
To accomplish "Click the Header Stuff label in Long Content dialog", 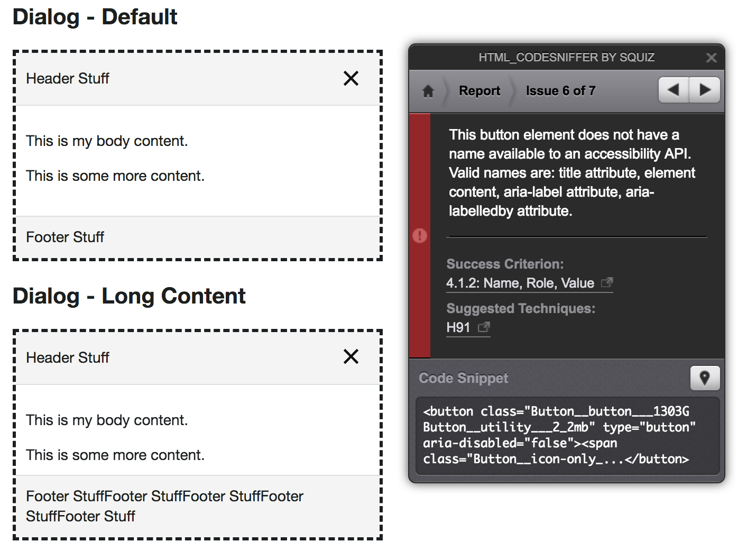I will coord(67,357).
